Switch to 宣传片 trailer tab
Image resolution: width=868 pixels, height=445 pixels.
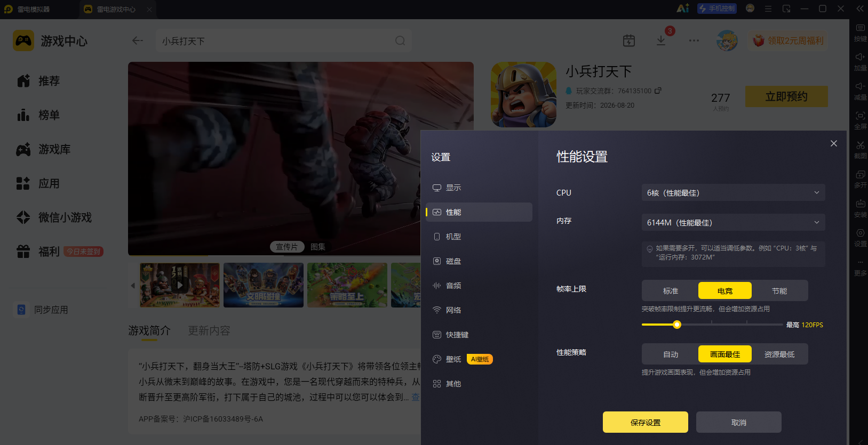click(287, 247)
